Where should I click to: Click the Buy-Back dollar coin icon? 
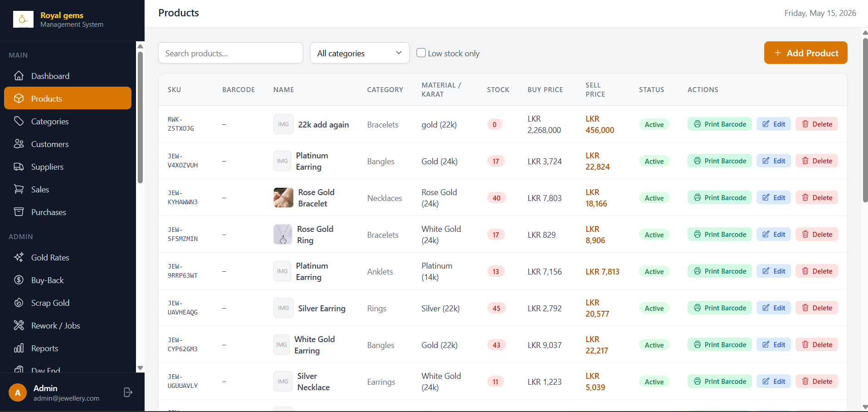pos(19,280)
